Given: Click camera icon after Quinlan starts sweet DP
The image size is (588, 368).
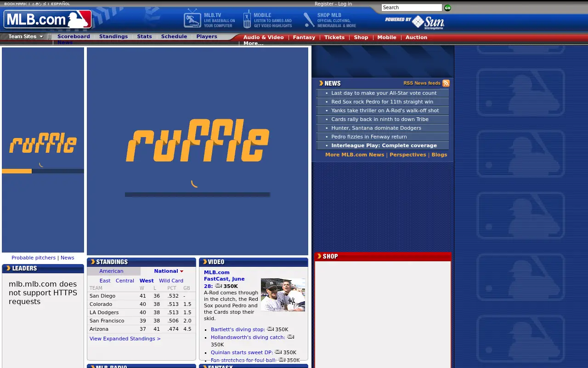Looking at the screenshot, I should [278, 352].
